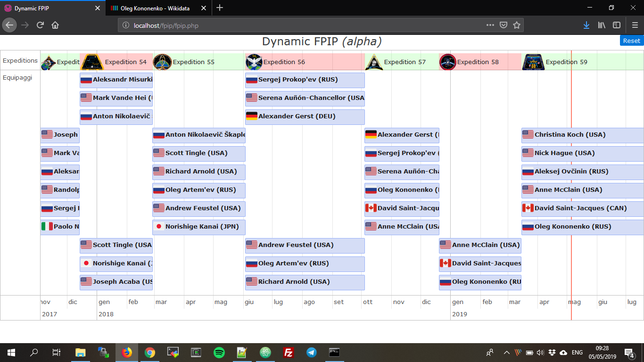Toggle the Firefox sidebar view icon
The height and width of the screenshot is (362, 644).
point(616,25)
